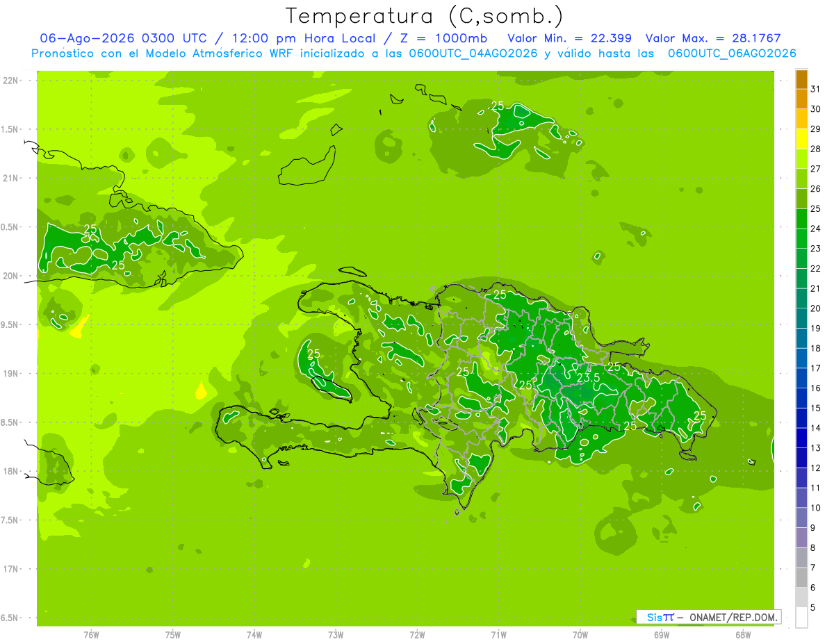Click the 72W longitude axis label
The height and width of the screenshot is (644, 834).
pos(417,634)
